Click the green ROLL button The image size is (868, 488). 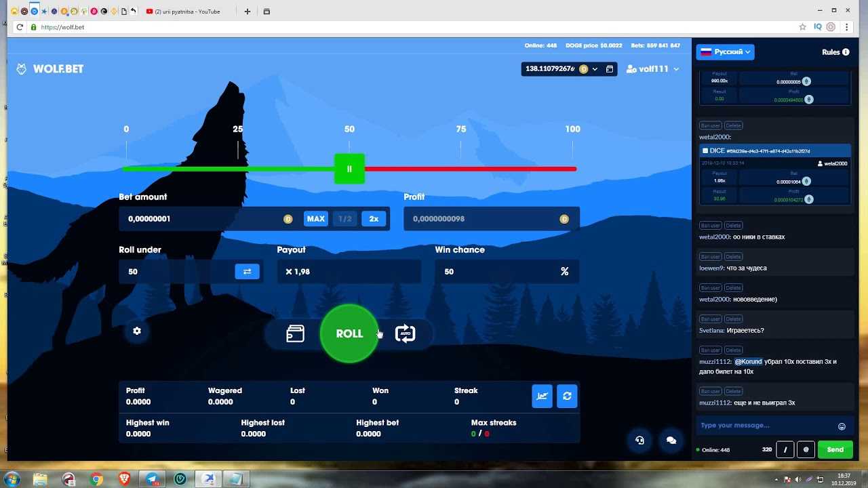(349, 333)
